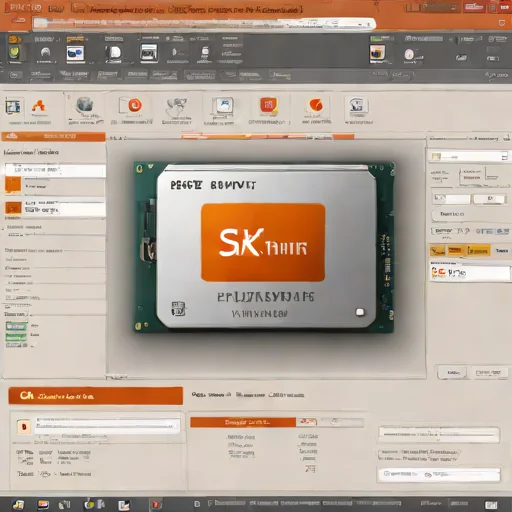Select the orange header tab of left panel
This screenshot has height=512, width=512.
click(53, 136)
